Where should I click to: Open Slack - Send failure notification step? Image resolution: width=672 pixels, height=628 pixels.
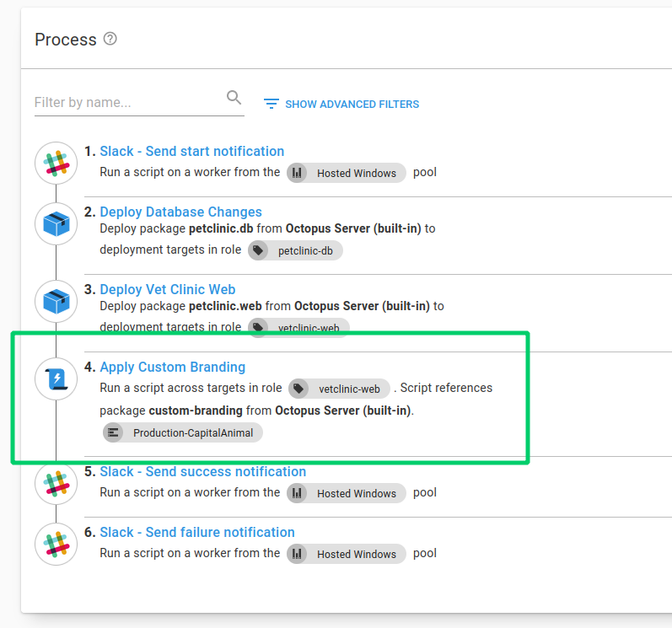pos(197,533)
